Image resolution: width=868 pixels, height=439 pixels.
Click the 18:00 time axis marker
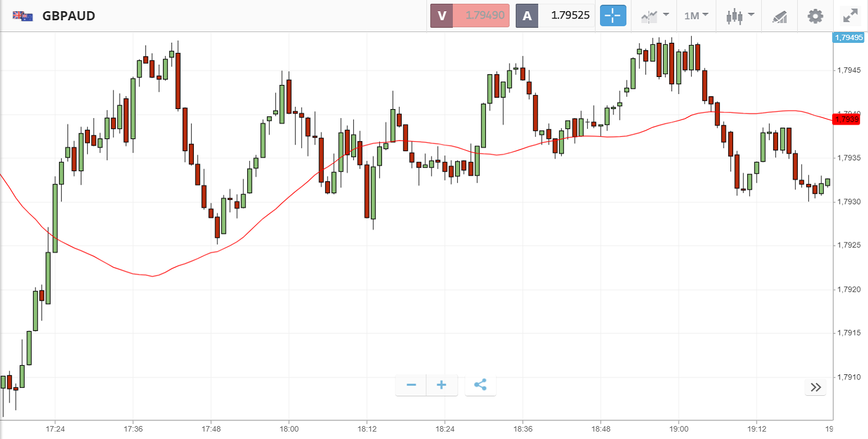288,429
